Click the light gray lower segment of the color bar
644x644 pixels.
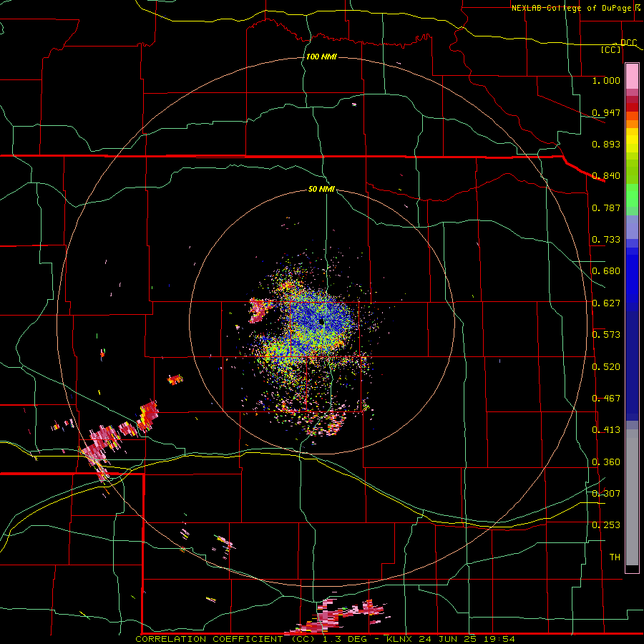point(632,497)
